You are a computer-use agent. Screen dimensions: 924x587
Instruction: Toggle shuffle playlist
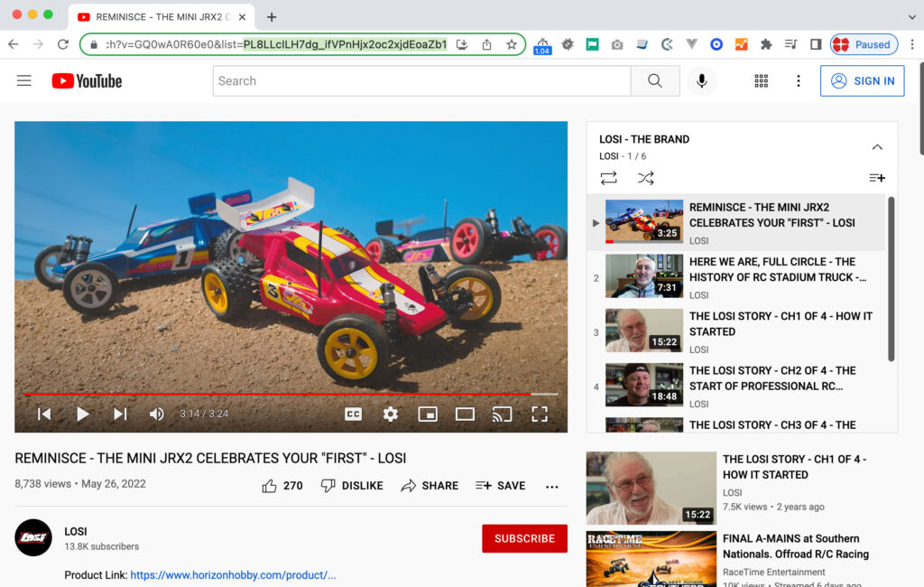coord(646,178)
